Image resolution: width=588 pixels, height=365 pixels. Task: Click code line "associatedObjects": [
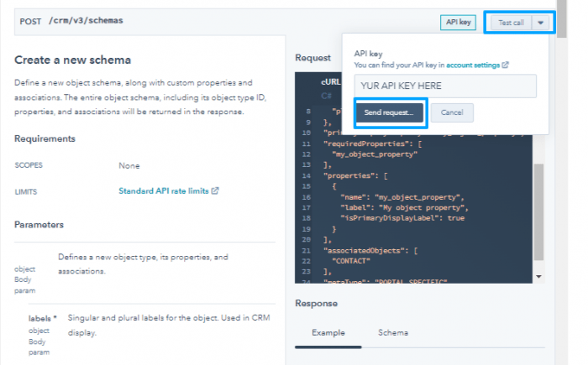tap(370, 251)
